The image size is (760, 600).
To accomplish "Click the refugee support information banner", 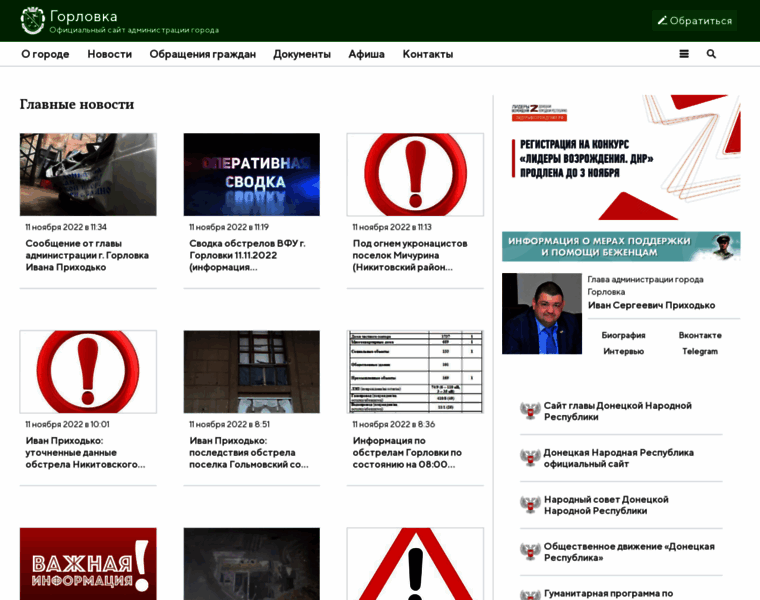I will pyautogui.click(x=621, y=246).
